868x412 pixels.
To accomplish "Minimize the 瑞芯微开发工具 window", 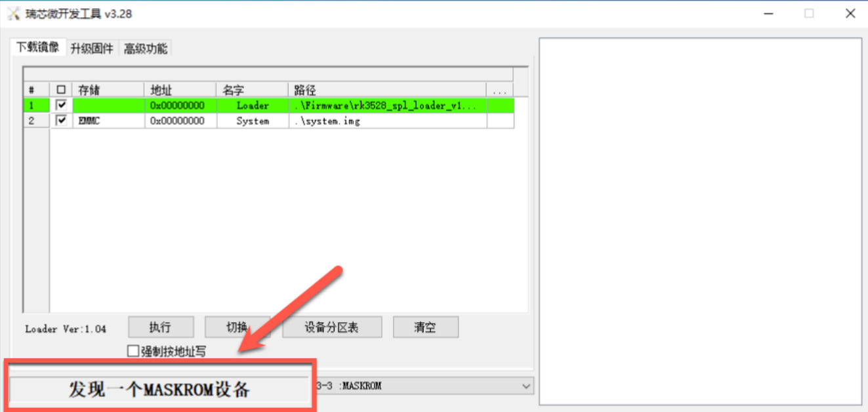I will pos(768,13).
